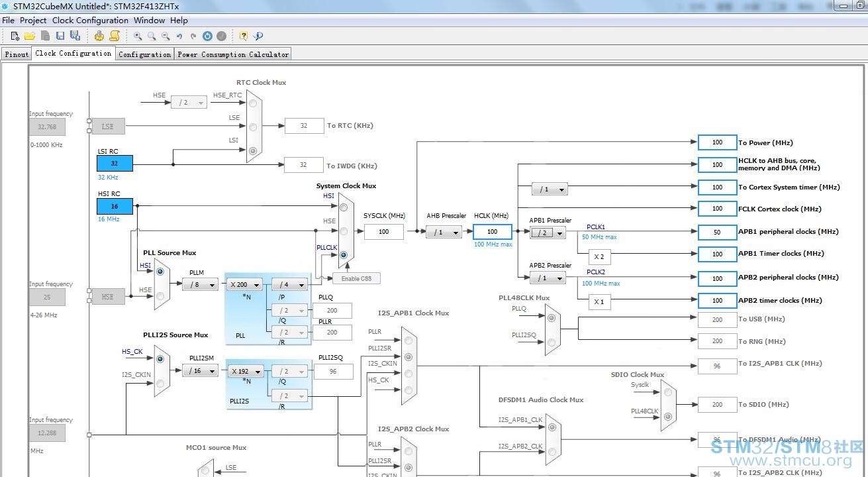Click the Enable CSS button
Image resolution: width=868 pixels, height=477 pixels.
pyautogui.click(x=356, y=278)
